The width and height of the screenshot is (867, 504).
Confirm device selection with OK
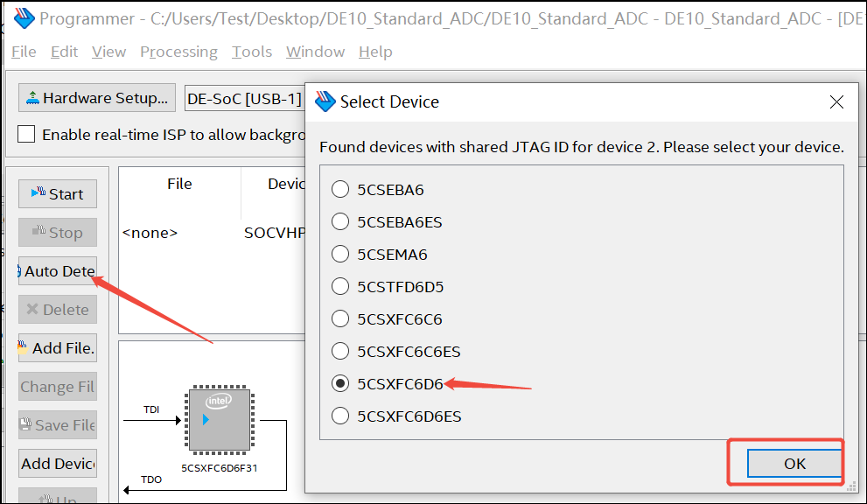click(x=794, y=464)
